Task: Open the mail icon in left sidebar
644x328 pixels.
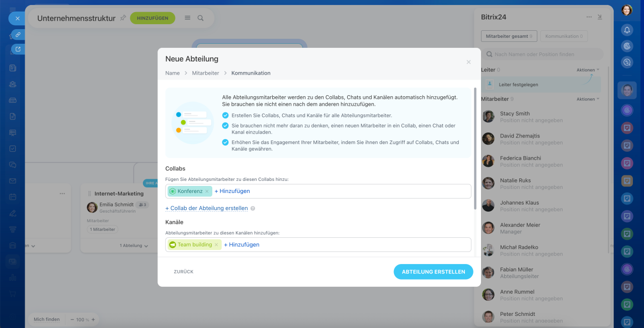Action: coord(13,181)
